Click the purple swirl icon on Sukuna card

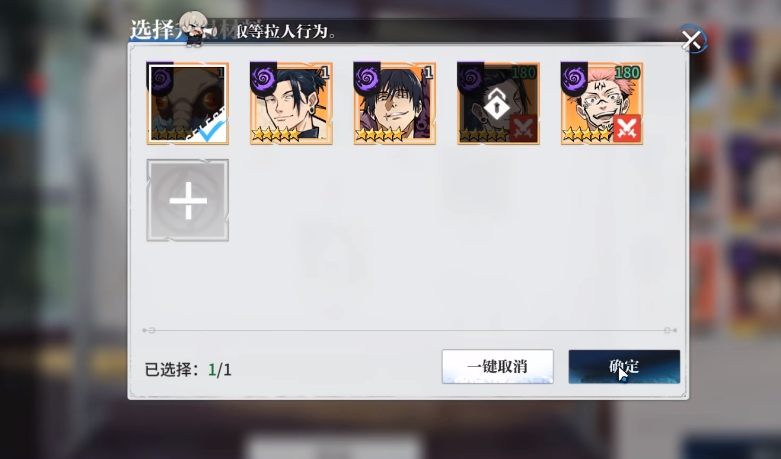tap(575, 78)
